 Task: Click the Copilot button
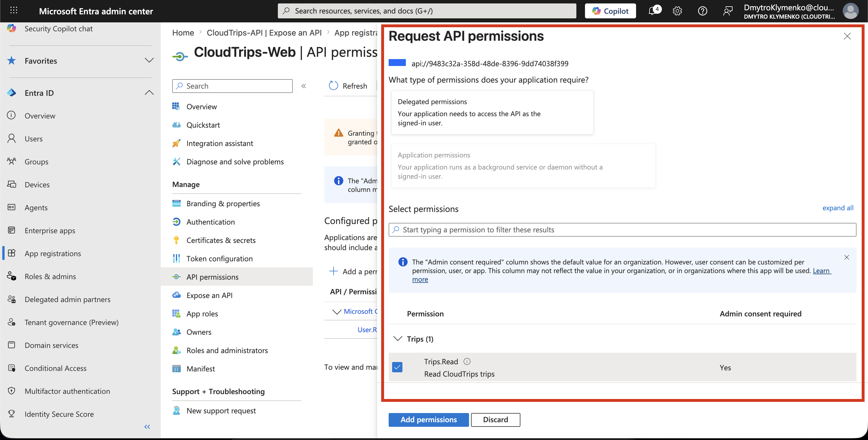(x=610, y=11)
